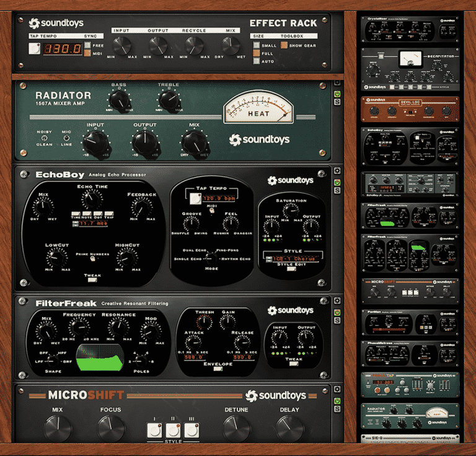Click EchoBoy tempo display 120.0 bpm
Viewport: 476px width, 456px height.
(219, 199)
